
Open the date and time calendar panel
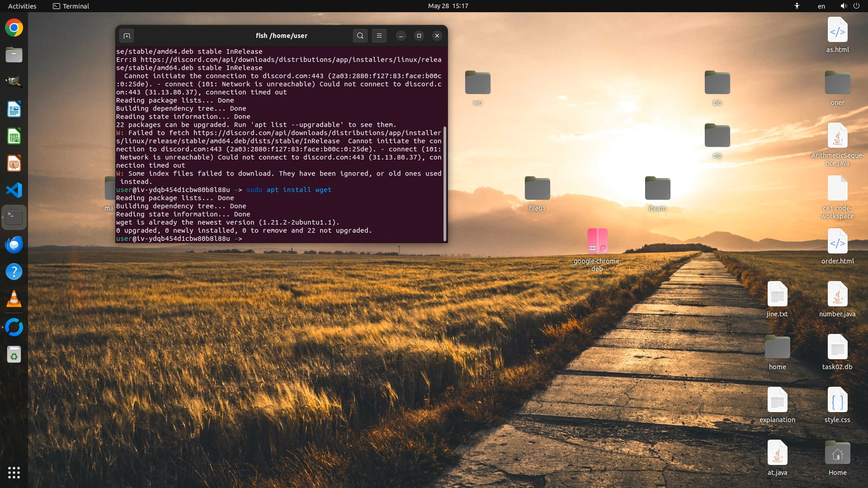[x=448, y=6]
